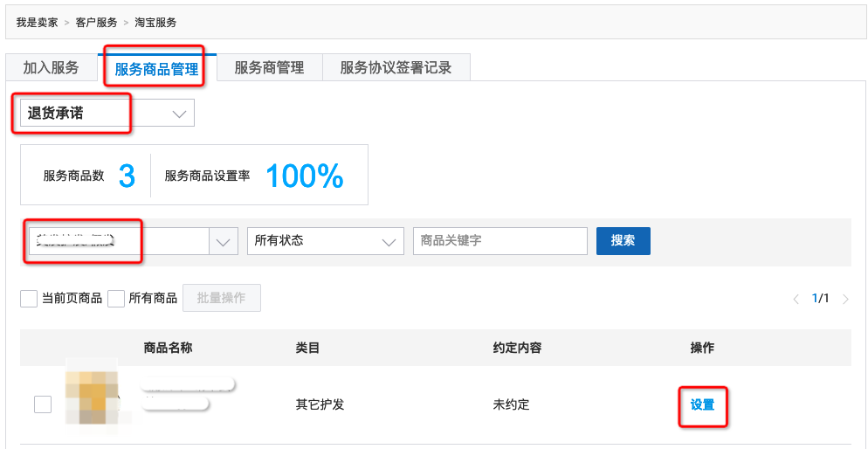Expand the 所有状态 status dropdown

[x=326, y=241]
